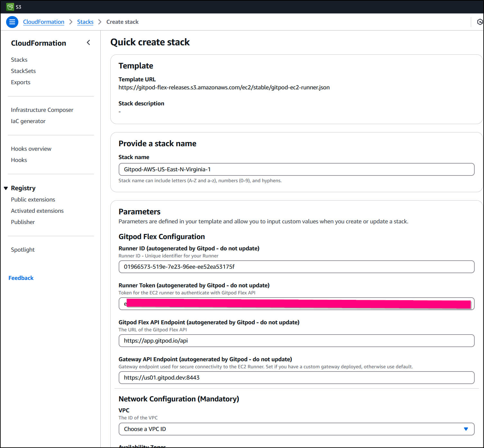Open the Choose a VPC ID dropdown
The height and width of the screenshot is (448, 484).
pos(297,429)
